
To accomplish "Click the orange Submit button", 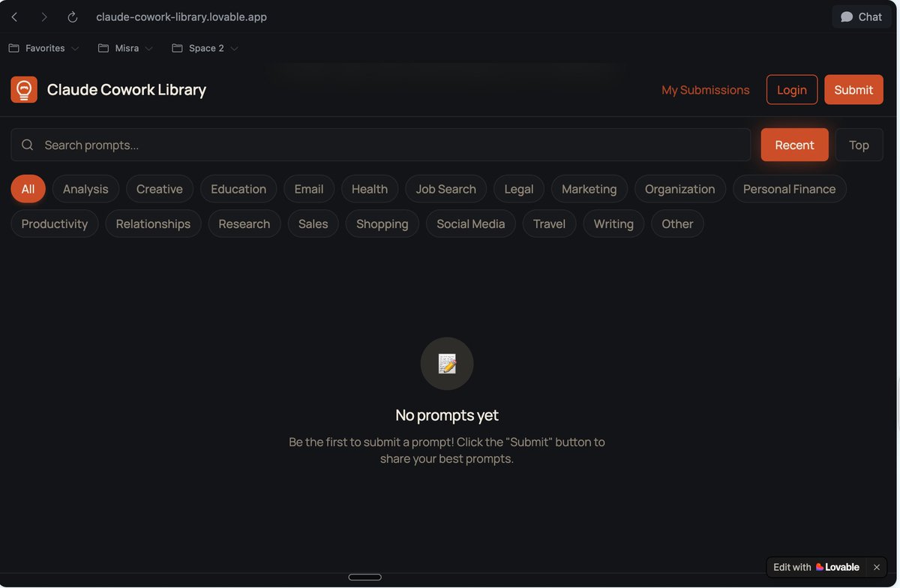I will (x=853, y=90).
